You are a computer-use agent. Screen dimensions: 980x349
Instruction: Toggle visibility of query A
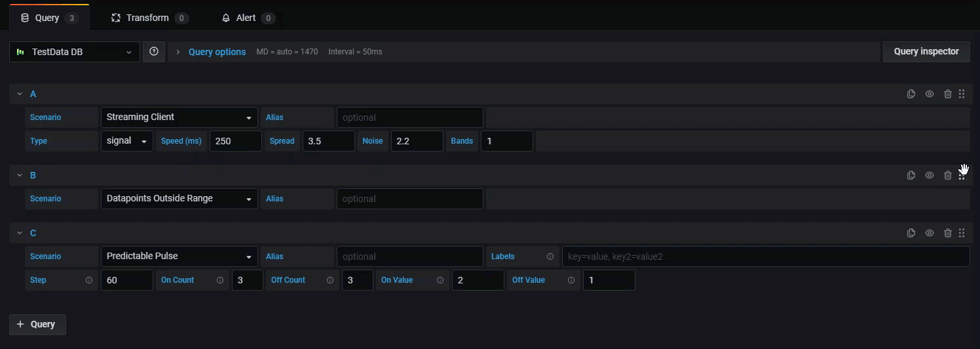coord(929,94)
